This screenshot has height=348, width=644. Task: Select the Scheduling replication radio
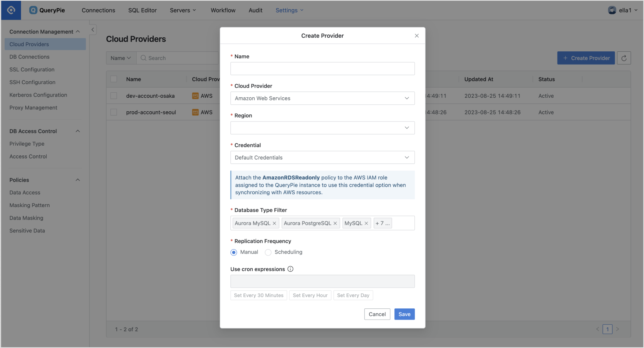268,252
